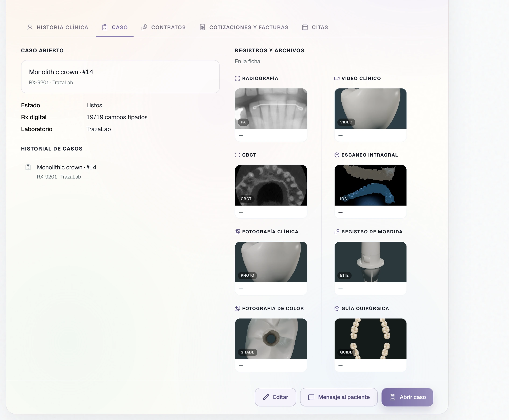Image resolution: width=509 pixels, height=420 pixels.
Task: Open the CBCT scan thumbnail
Action: pyautogui.click(x=271, y=185)
